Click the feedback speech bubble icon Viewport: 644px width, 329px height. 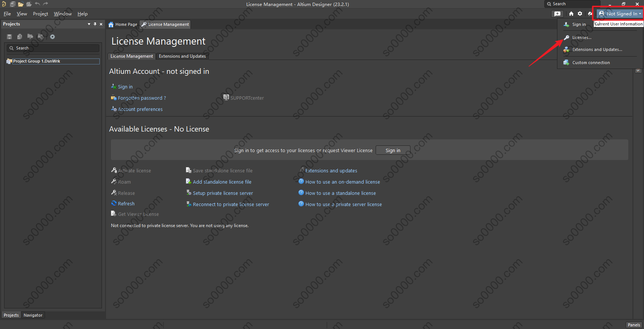coord(557,13)
